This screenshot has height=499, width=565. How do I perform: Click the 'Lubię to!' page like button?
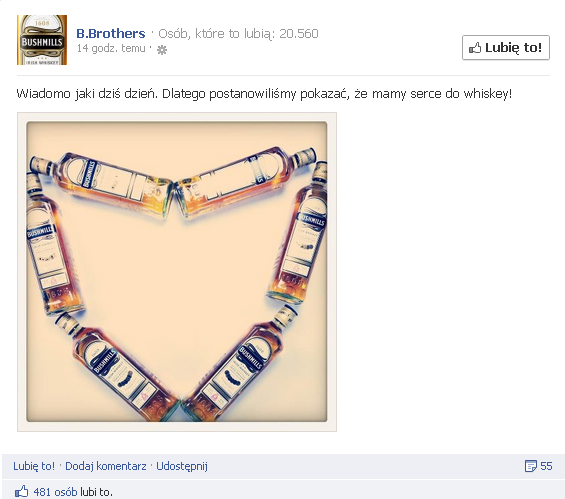pyautogui.click(x=506, y=48)
